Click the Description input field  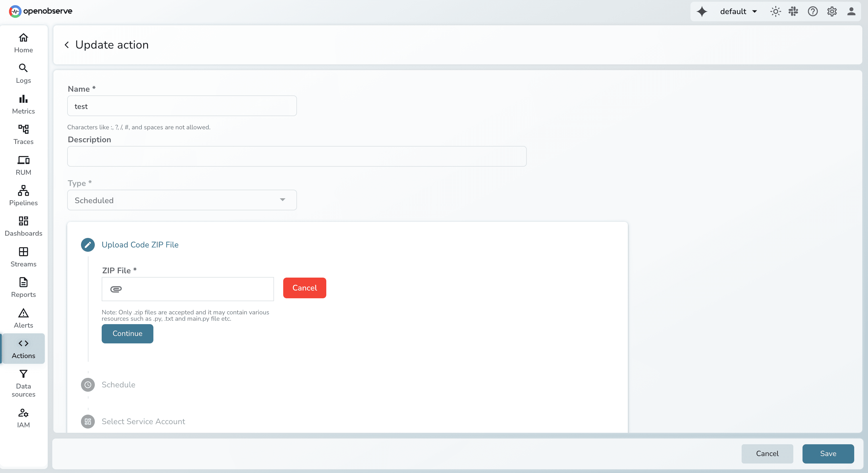tap(296, 156)
